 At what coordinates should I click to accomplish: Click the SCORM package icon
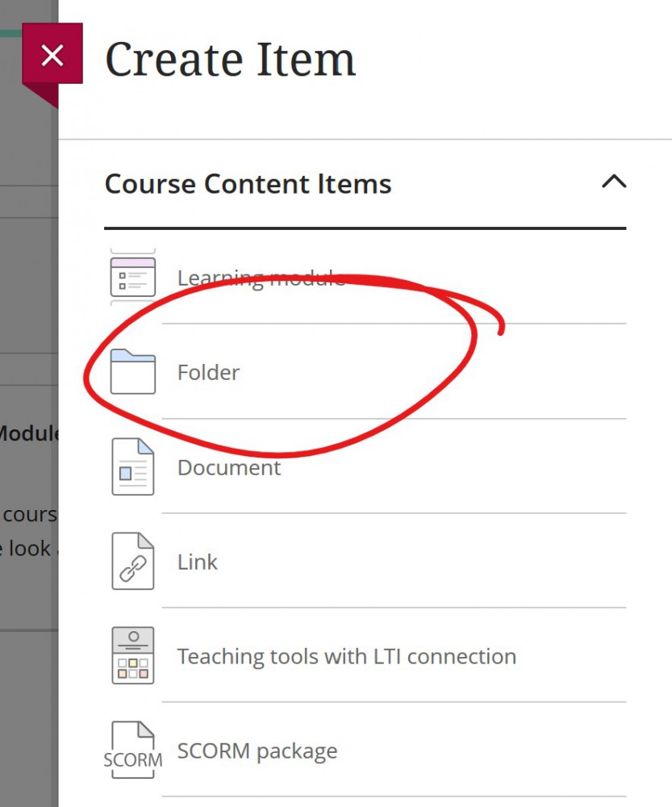(x=132, y=750)
